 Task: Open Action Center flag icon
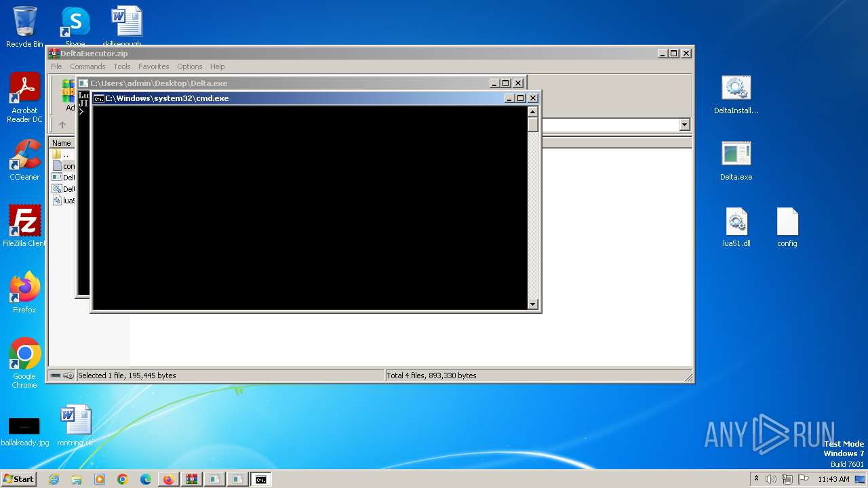click(x=804, y=479)
